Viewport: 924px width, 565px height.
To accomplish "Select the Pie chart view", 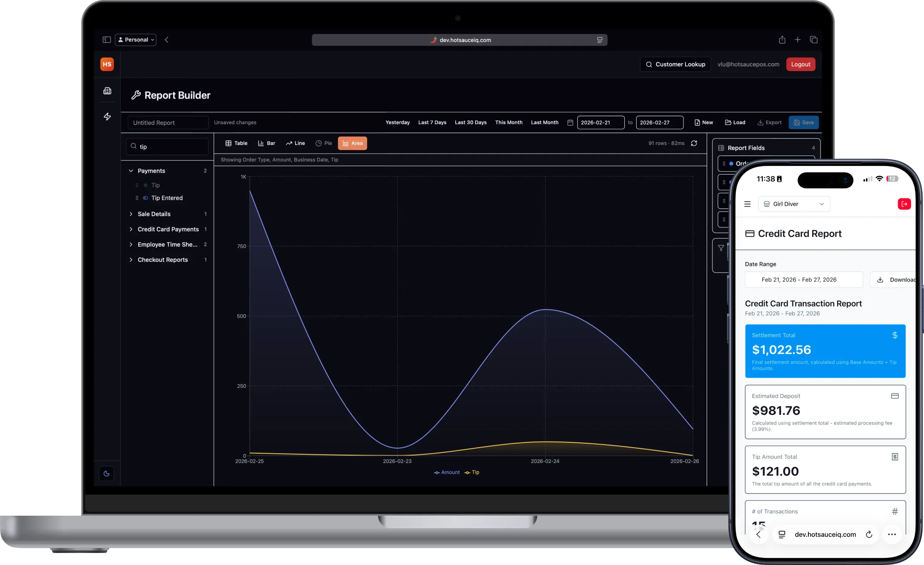I will [323, 143].
